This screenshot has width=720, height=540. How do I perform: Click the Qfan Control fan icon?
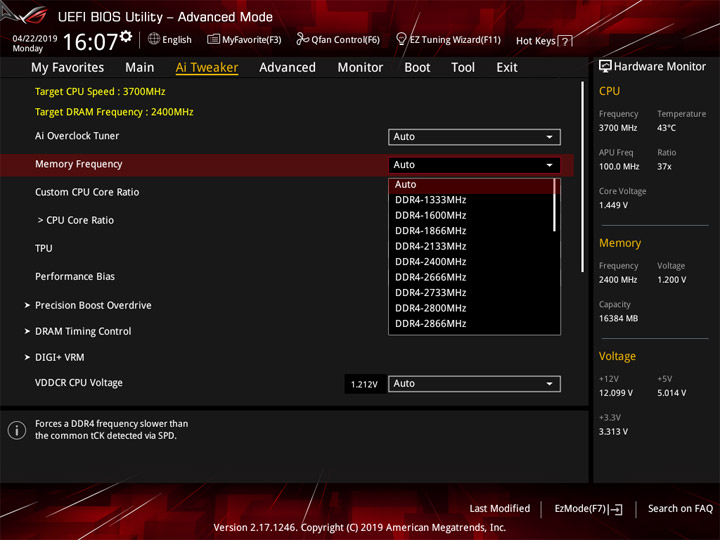tap(302, 39)
